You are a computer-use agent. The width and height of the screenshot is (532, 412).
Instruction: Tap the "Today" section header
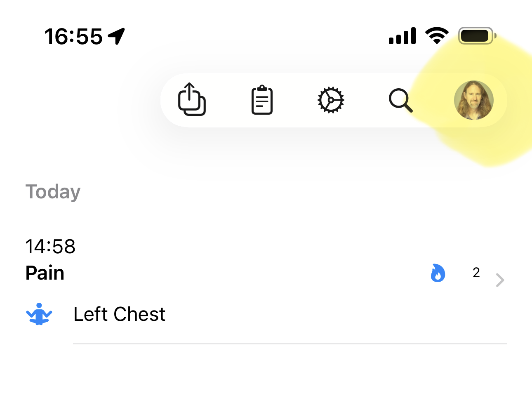click(53, 192)
